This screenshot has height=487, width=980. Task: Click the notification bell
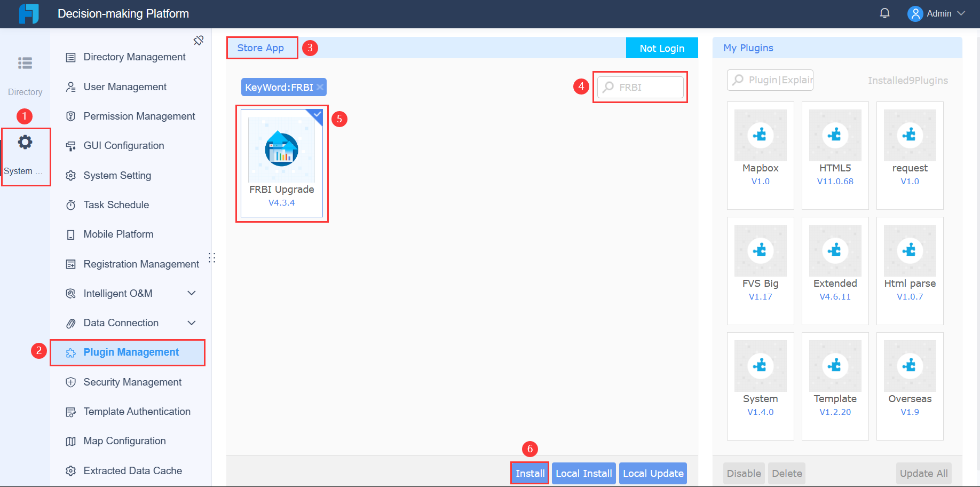pos(884,12)
